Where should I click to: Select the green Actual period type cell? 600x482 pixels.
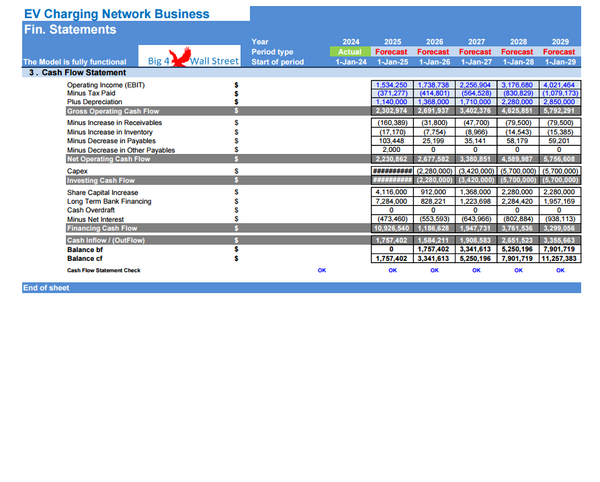click(350, 51)
